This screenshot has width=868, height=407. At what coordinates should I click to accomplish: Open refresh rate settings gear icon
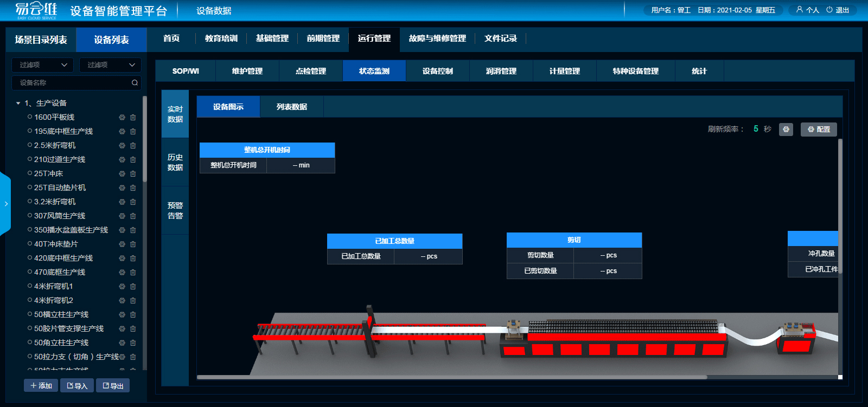786,130
